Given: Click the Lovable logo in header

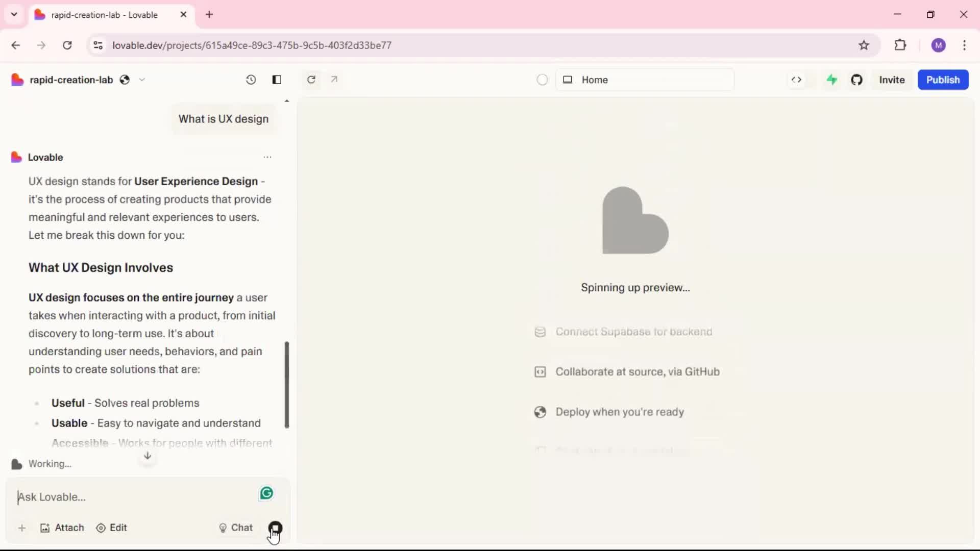Looking at the screenshot, I should click(17, 80).
